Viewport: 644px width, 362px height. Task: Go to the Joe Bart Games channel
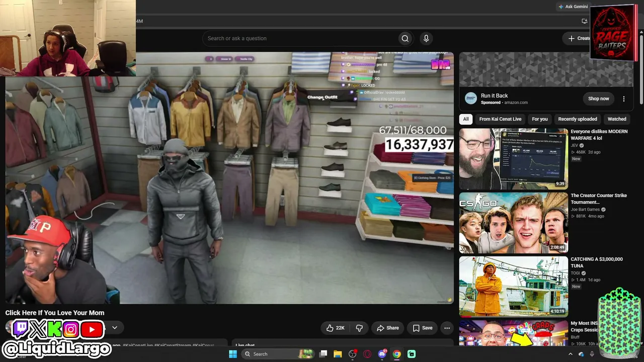(585, 209)
